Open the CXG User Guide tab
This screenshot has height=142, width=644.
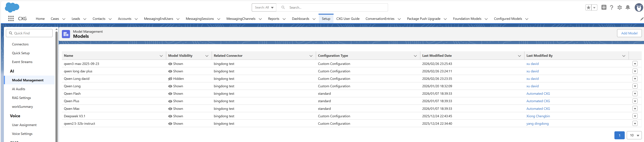348,19
